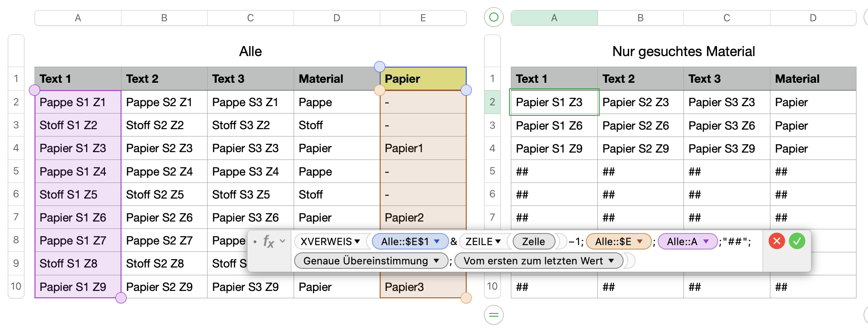Cancel the formula edit with red X
868x330 pixels.
[x=776, y=241]
